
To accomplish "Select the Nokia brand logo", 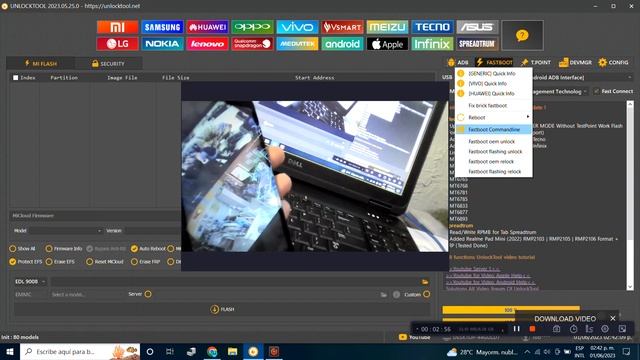I will [x=162, y=44].
